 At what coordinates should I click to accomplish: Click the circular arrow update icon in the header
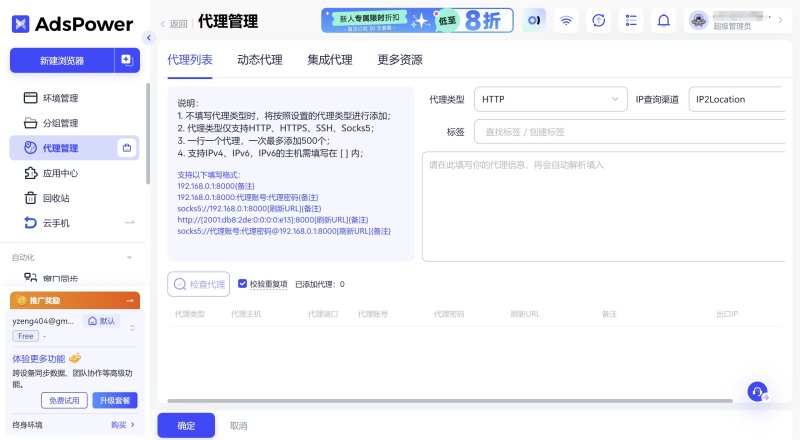tap(598, 20)
